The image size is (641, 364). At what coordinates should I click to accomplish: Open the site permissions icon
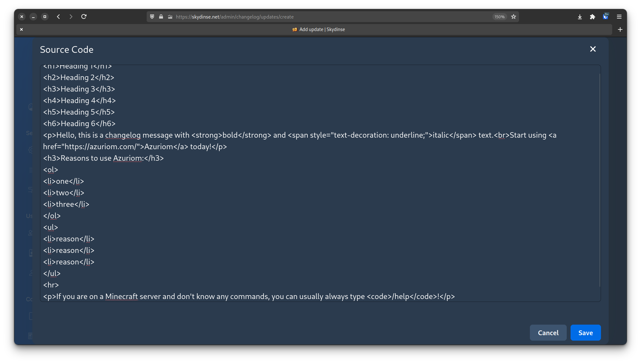(170, 17)
